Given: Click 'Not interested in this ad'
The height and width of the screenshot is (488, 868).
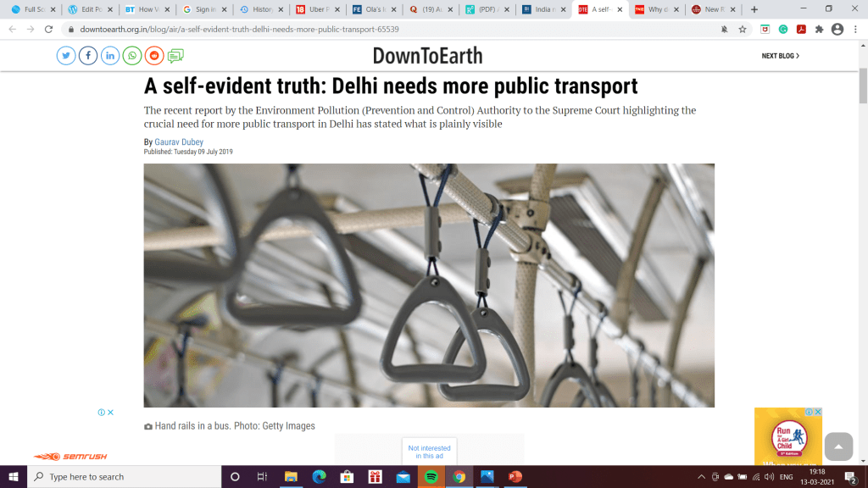Looking at the screenshot, I should pos(429,452).
